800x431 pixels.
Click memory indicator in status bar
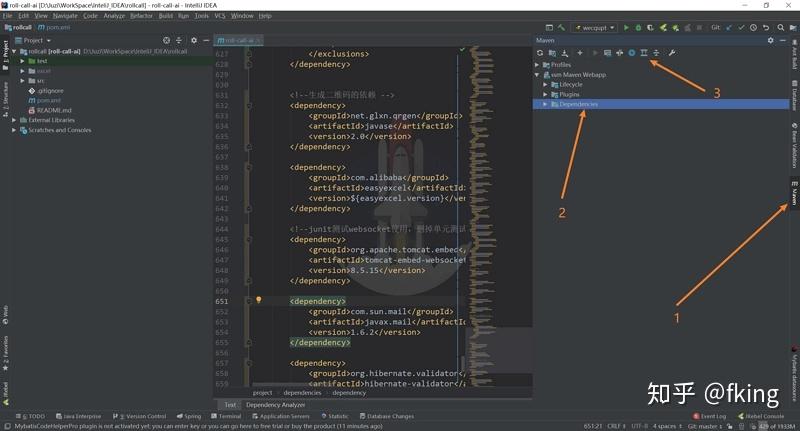[777, 426]
